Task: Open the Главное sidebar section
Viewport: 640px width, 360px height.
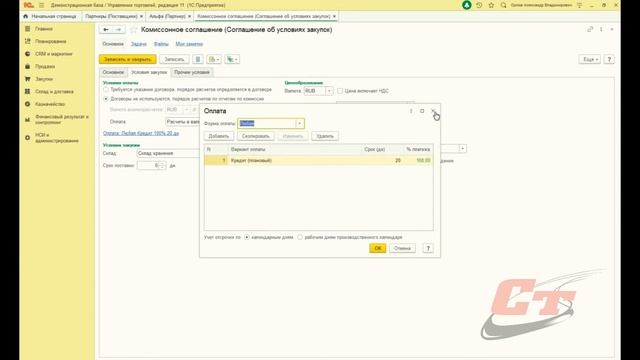Action: [44, 29]
